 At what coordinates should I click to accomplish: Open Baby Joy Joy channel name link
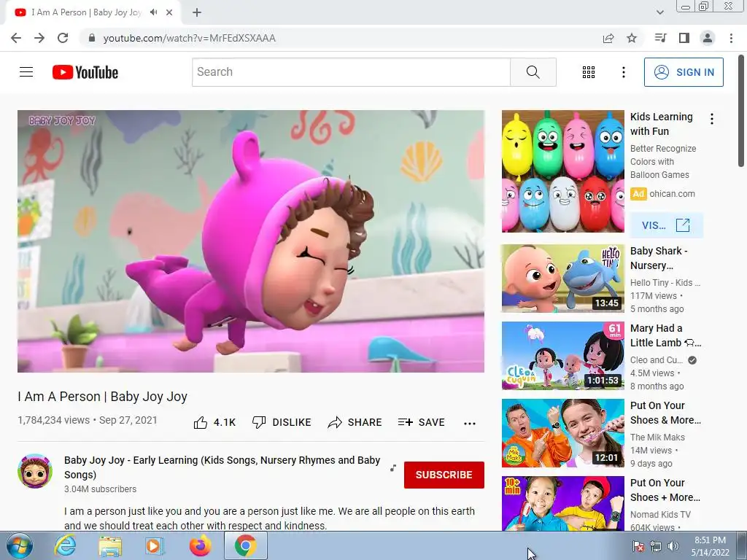222,467
